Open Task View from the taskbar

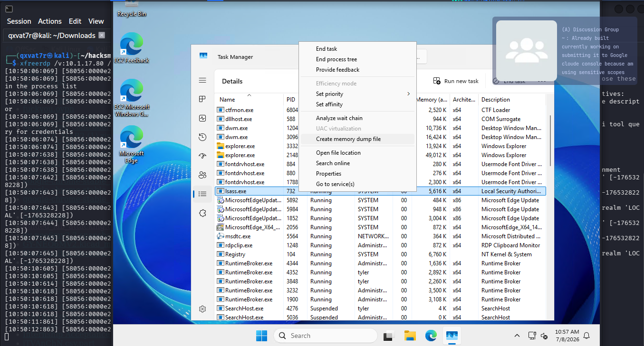click(x=389, y=336)
